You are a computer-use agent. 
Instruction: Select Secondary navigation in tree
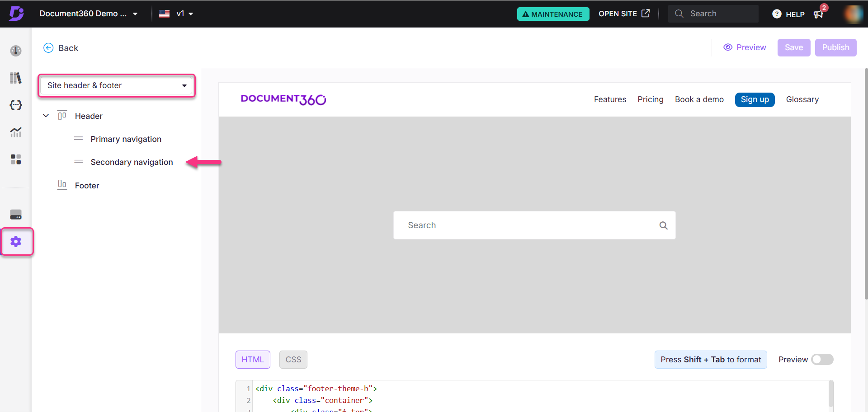132,162
